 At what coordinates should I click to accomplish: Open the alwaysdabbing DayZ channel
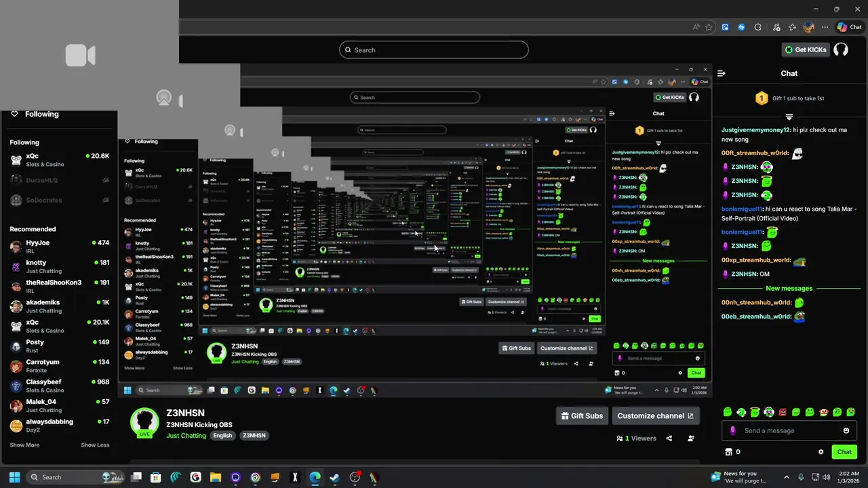59,426
